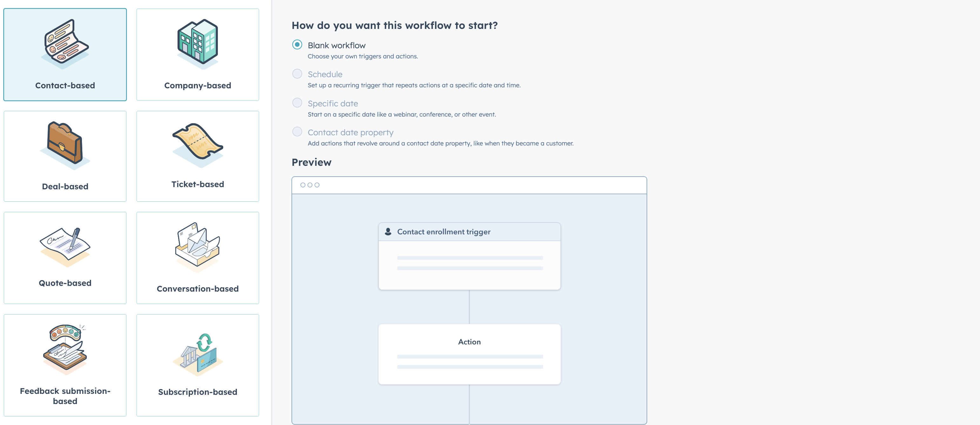Enable the Contact date property option
The height and width of the screenshot is (425, 980).
pos(298,132)
